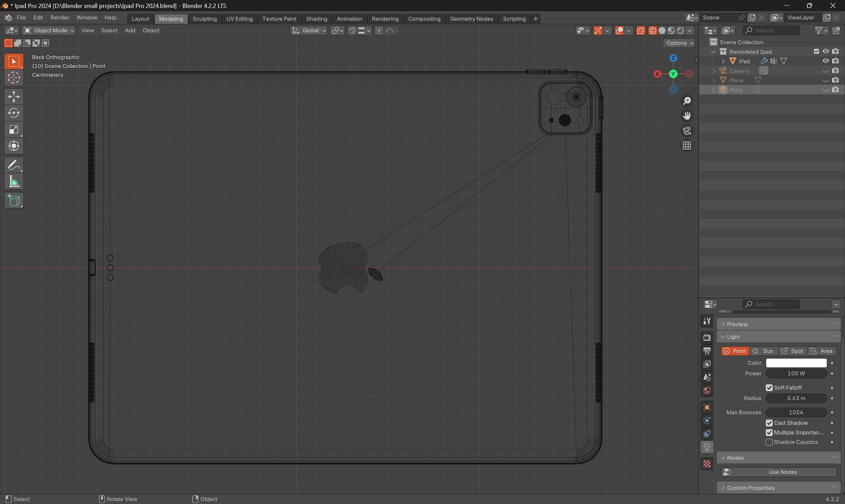Hide iPad object with eye icon

click(826, 61)
